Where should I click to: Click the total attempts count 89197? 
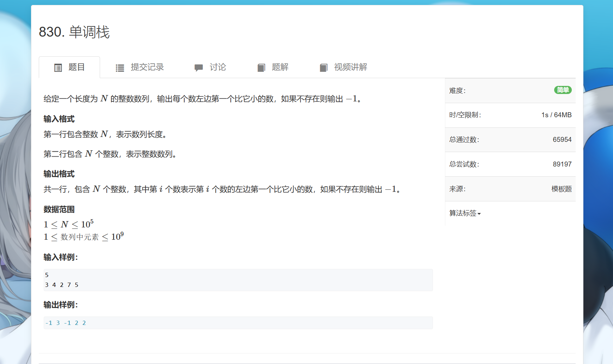point(562,164)
